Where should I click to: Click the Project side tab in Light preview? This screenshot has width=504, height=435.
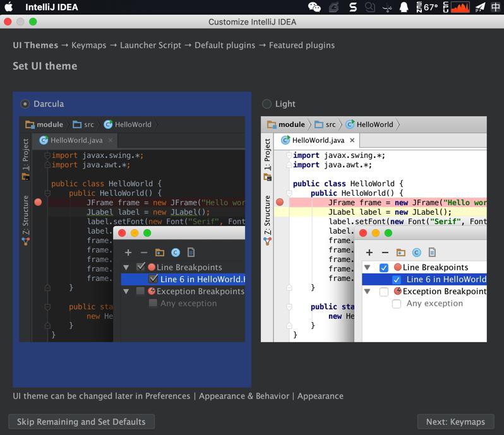tap(267, 158)
